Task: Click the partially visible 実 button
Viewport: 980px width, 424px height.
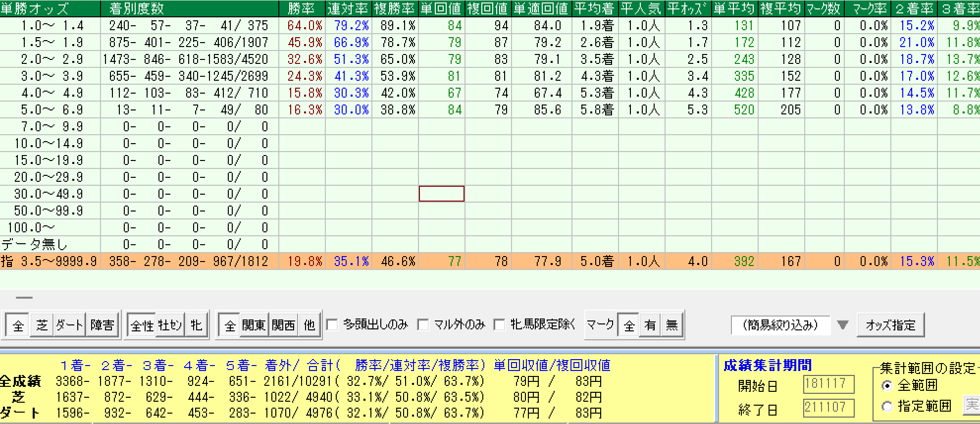Action: (971, 405)
